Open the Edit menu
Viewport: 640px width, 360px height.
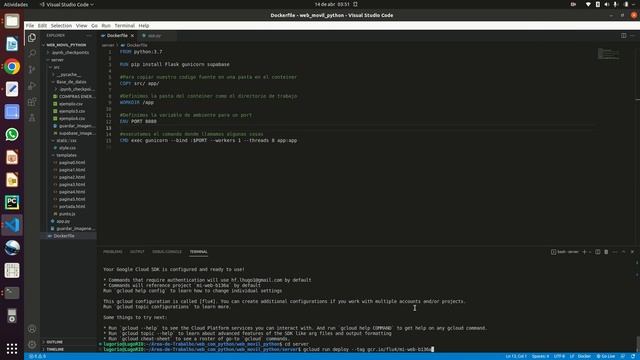42,25
